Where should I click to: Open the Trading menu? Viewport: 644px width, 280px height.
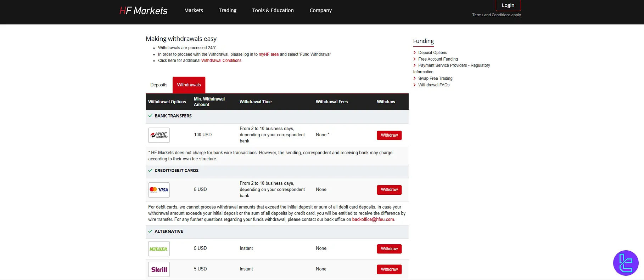tap(228, 10)
